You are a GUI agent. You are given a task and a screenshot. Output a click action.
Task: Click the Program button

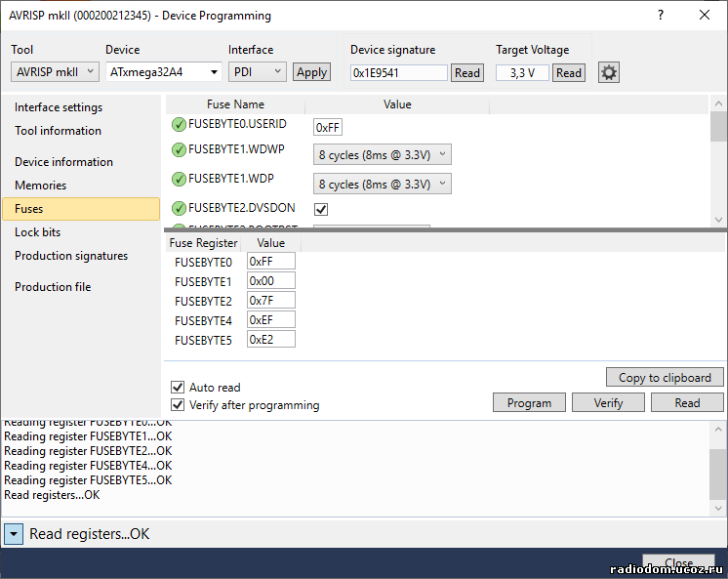coord(529,403)
